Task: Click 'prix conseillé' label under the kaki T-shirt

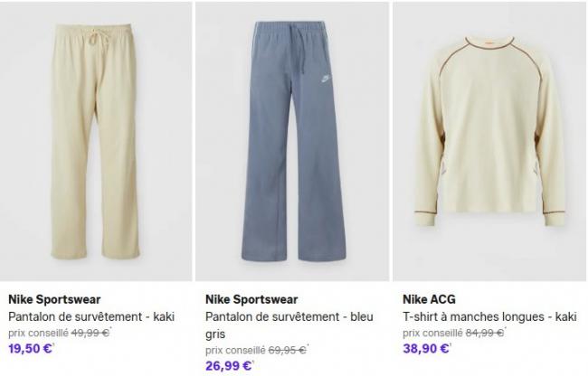Action: point(432,333)
